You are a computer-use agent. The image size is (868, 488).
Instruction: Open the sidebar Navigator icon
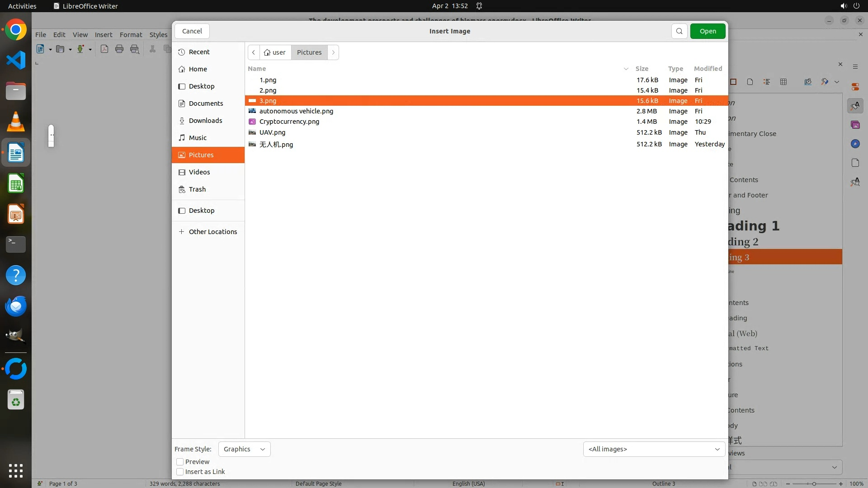(855, 144)
